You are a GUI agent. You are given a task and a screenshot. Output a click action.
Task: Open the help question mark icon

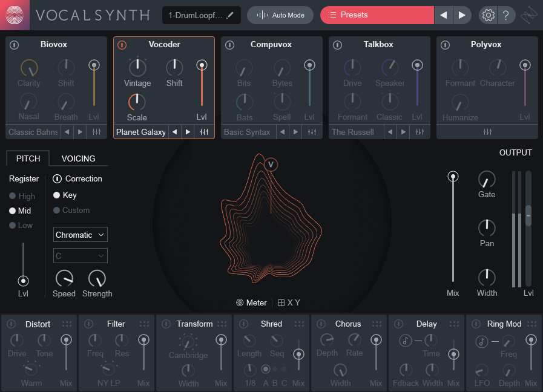506,15
